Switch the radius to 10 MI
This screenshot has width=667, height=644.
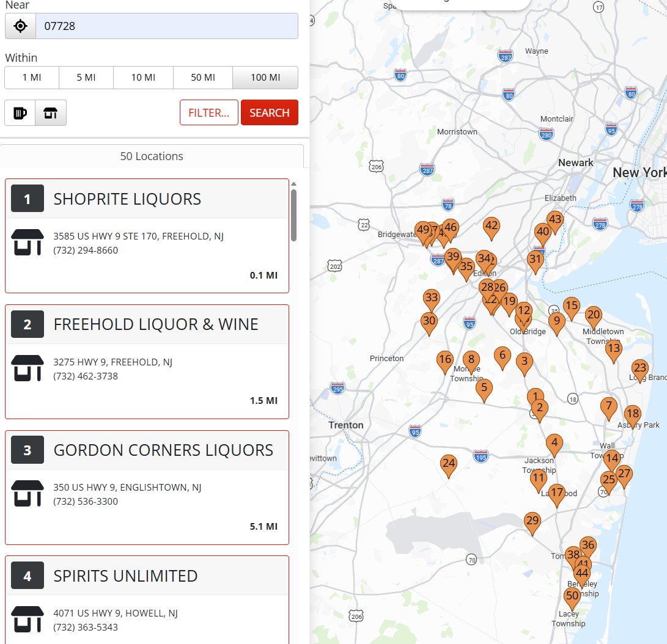143,78
